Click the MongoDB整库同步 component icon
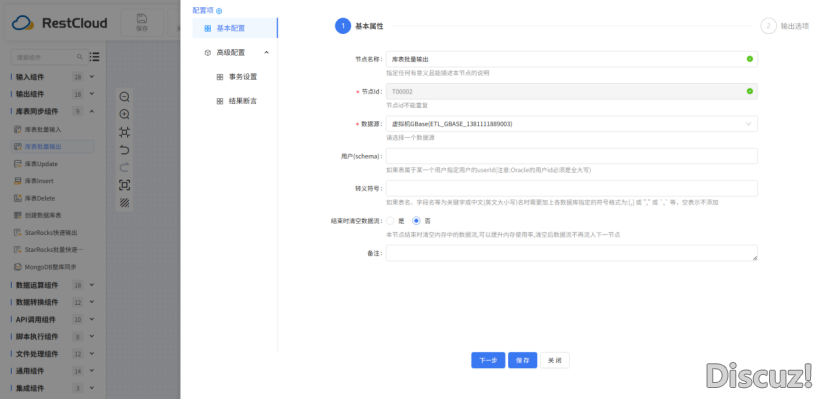Screen dimensions: 829x400 click(17, 267)
